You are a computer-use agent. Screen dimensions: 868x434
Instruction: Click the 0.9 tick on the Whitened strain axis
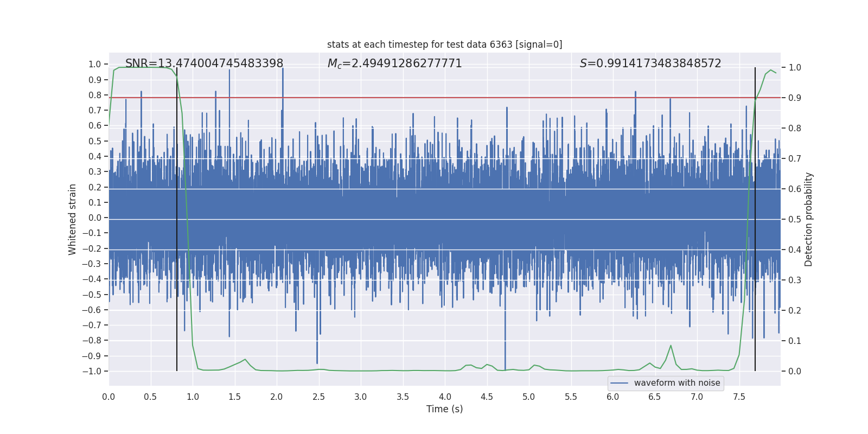click(95, 80)
